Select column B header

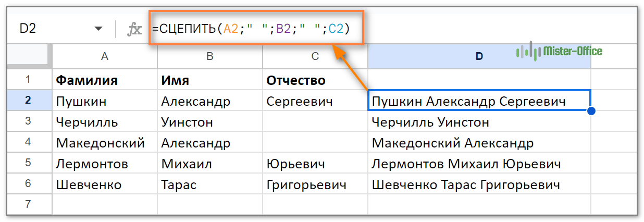210,56
